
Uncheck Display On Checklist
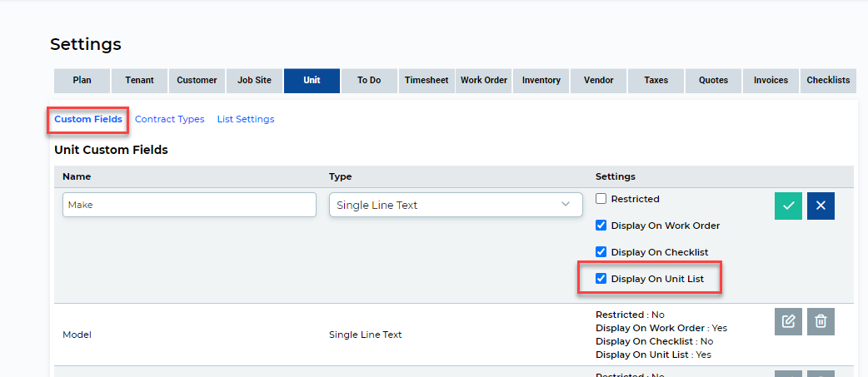pyautogui.click(x=601, y=252)
